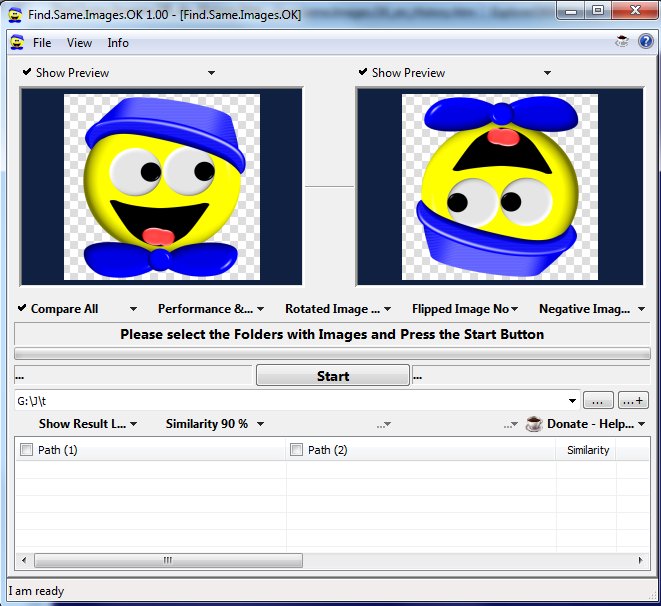Open the View menu

(x=79, y=43)
